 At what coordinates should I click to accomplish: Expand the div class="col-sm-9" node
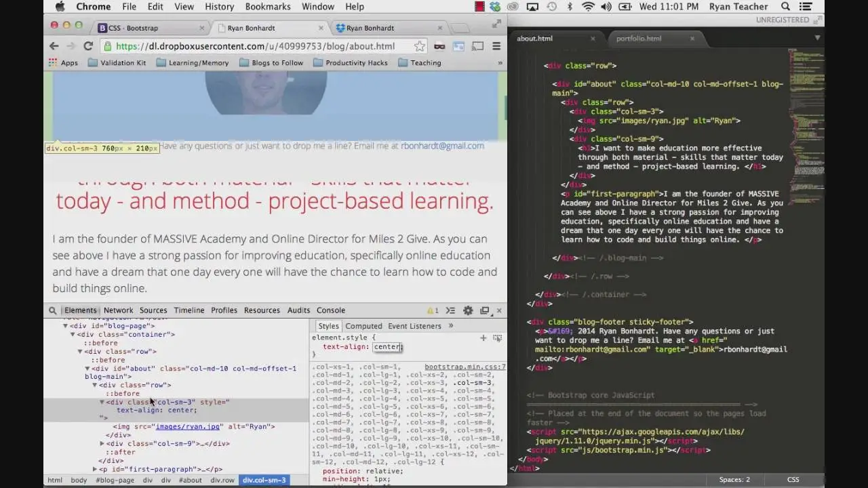pos(102,444)
